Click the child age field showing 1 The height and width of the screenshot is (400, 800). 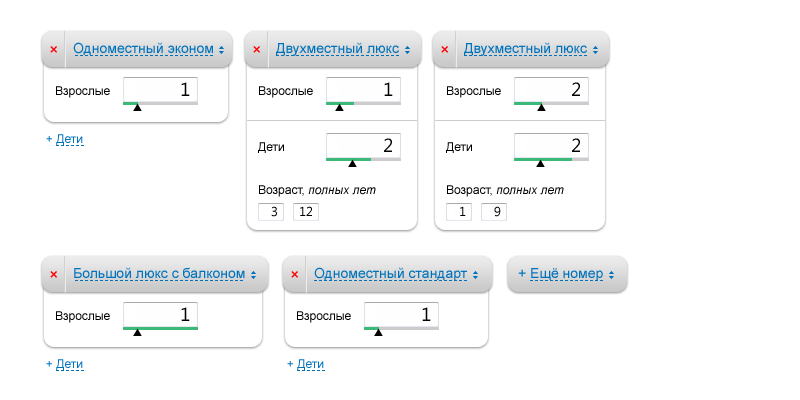[x=459, y=212]
